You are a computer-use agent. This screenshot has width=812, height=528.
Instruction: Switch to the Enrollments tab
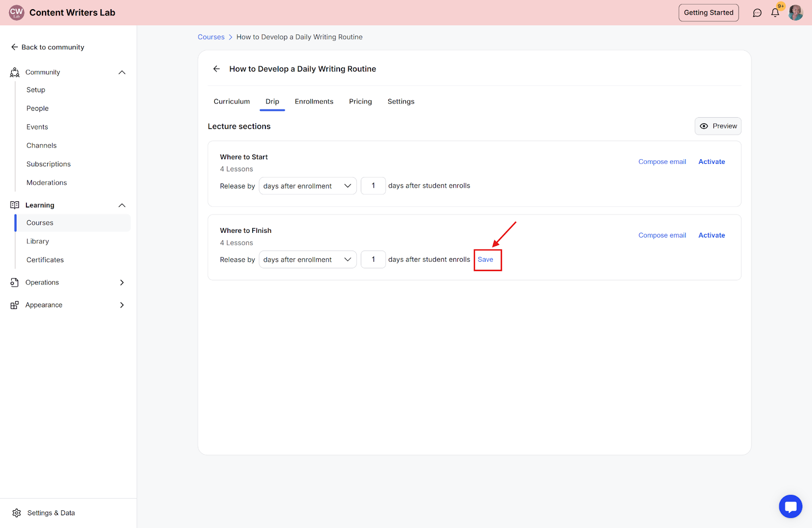[x=314, y=101]
